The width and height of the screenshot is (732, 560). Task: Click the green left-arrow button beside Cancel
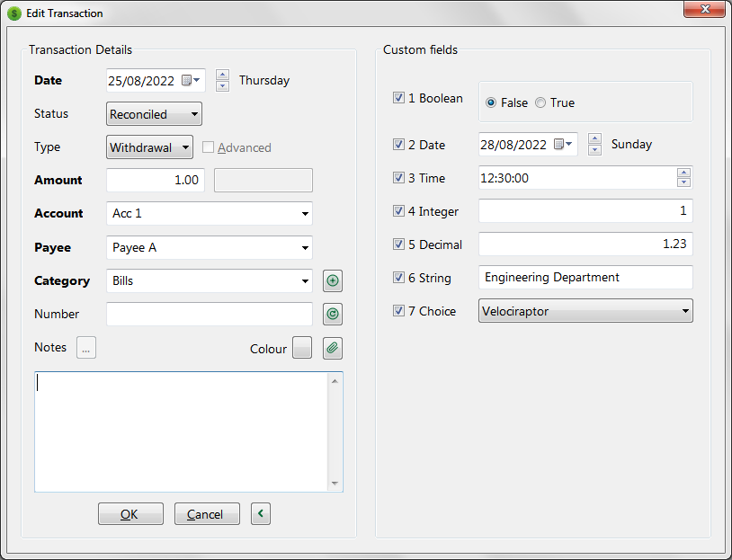pyautogui.click(x=260, y=513)
